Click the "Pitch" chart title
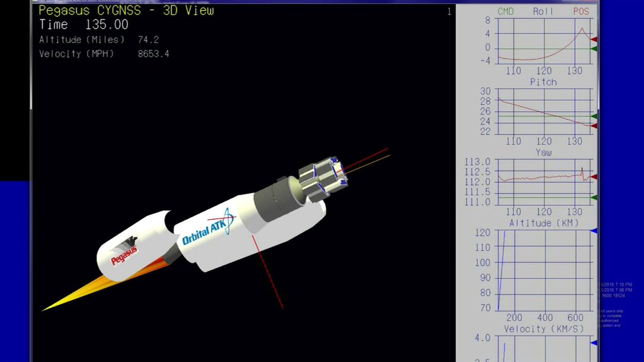Screen dimensions: 644x362 click(x=543, y=82)
